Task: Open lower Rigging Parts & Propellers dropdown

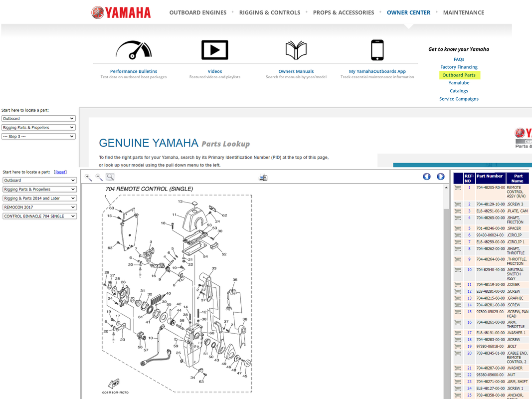Action: [x=40, y=190]
